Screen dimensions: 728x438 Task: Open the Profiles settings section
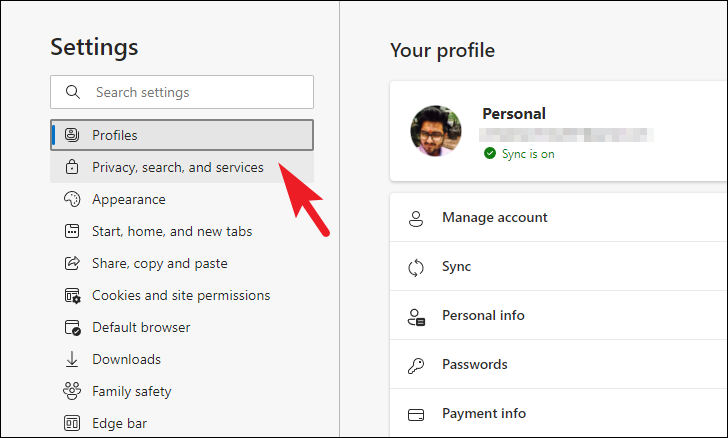(x=182, y=135)
